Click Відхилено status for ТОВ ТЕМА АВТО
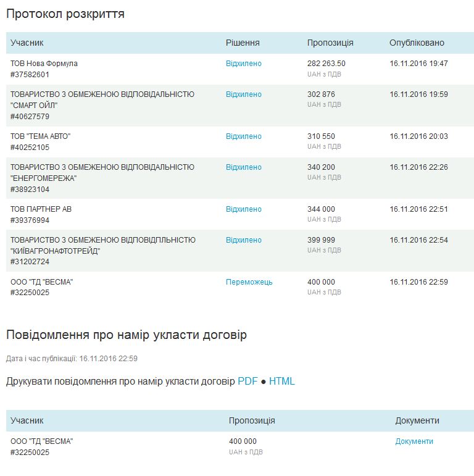474x476 pixels. click(243, 136)
